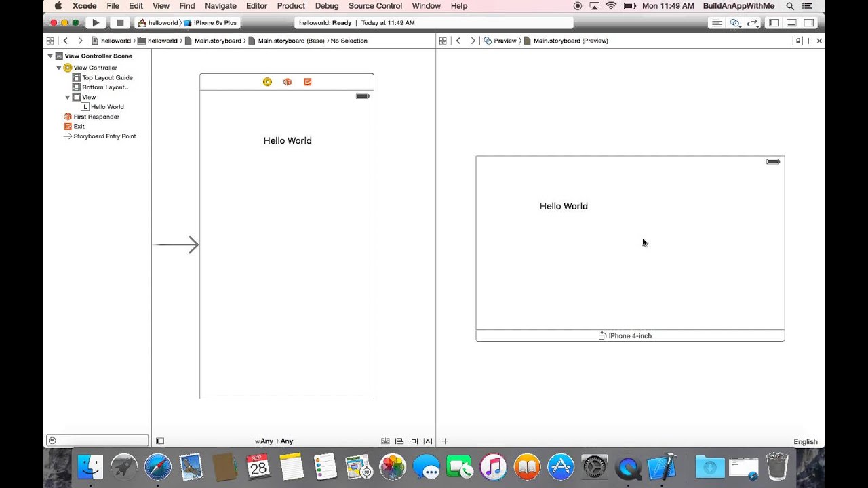Open the Debug menu
The width and height of the screenshot is (868, 488).
(327, 6)
